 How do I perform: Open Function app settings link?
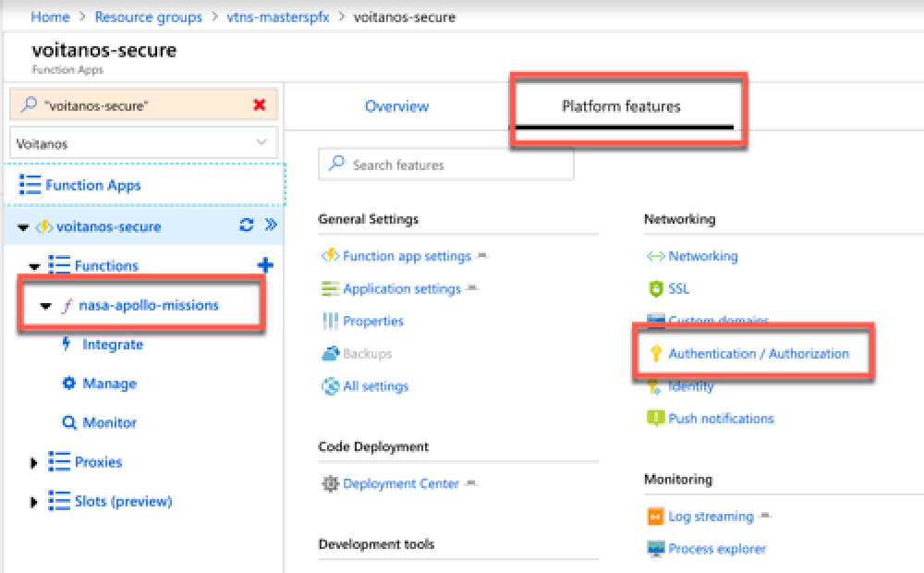407,256
